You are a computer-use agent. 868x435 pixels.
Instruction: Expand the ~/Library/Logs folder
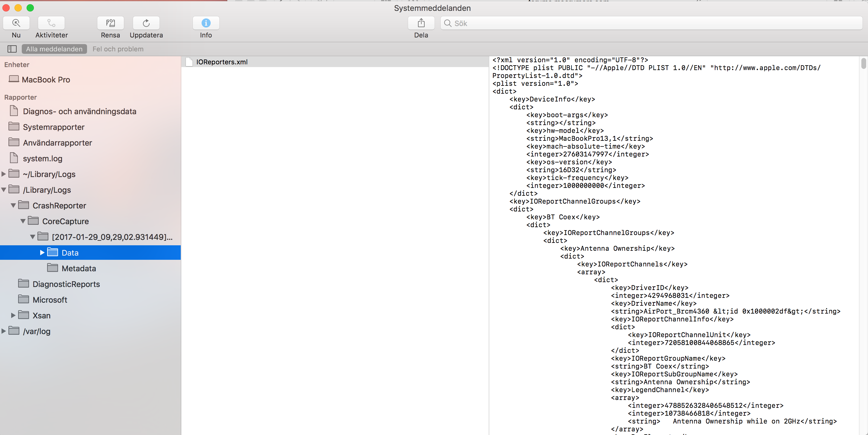point(4,174)
